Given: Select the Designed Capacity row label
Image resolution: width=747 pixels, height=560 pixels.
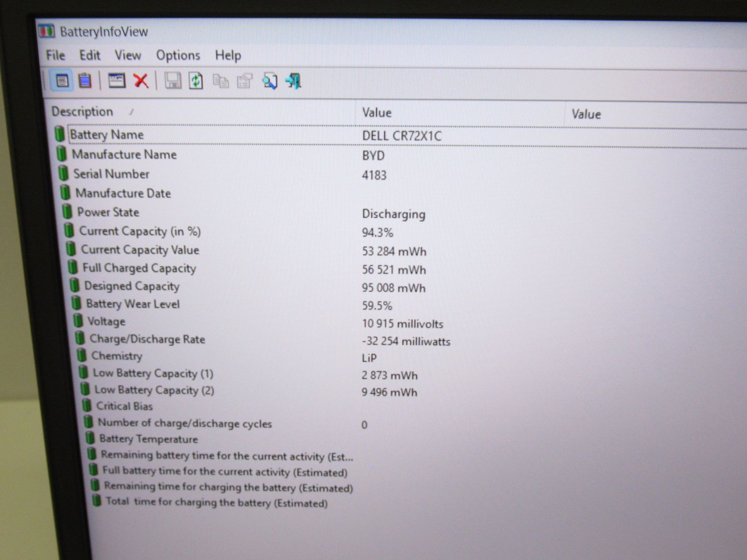Looking at the screenshot, I should point(132,286).
